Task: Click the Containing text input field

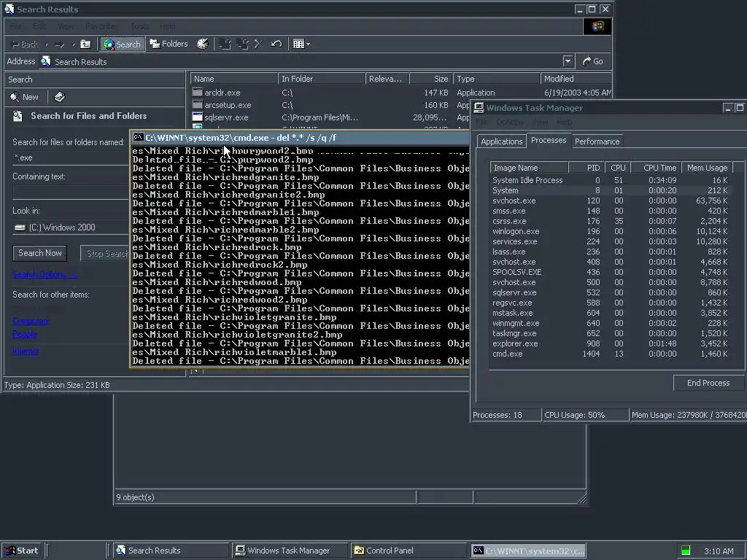Action: point(71,192)
